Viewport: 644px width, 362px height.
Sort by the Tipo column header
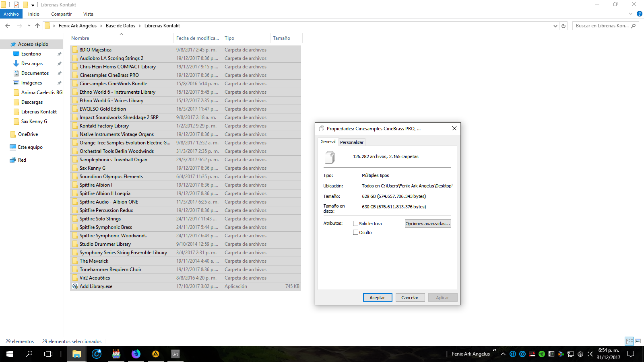[x=246, y=38]
